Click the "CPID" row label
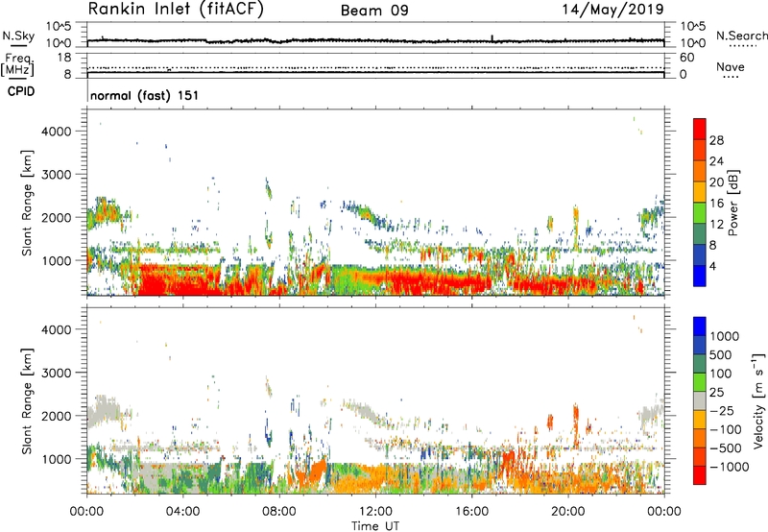Viewport: 768px width, 532px height. tap(21, 91)
